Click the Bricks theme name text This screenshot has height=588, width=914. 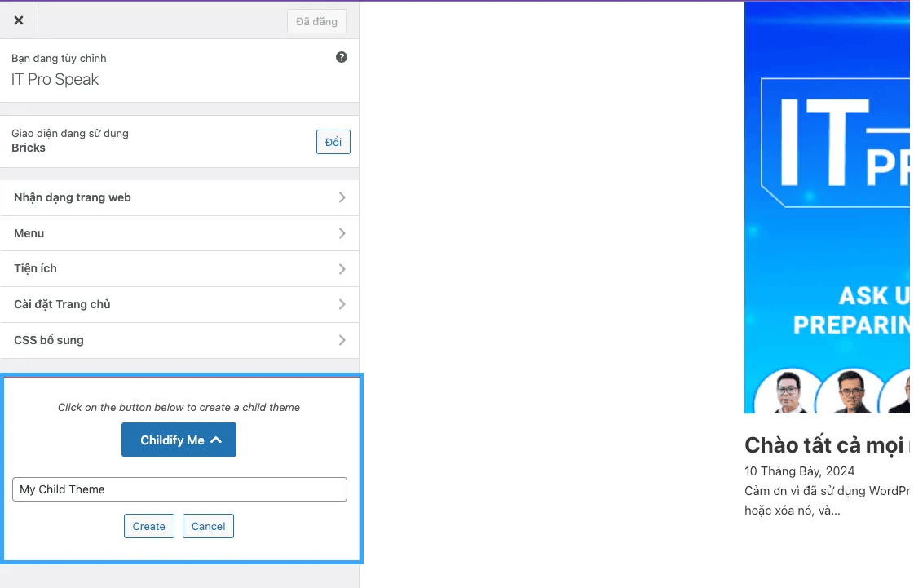click(28, 148)
